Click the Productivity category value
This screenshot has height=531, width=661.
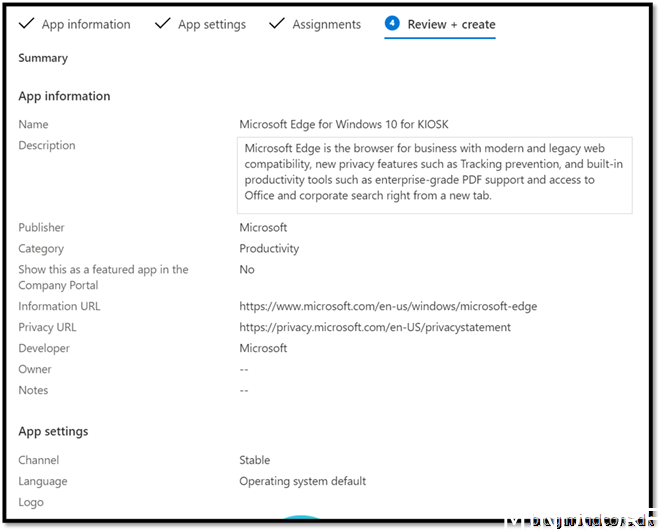pyautogui.click(x=269, y=248)
